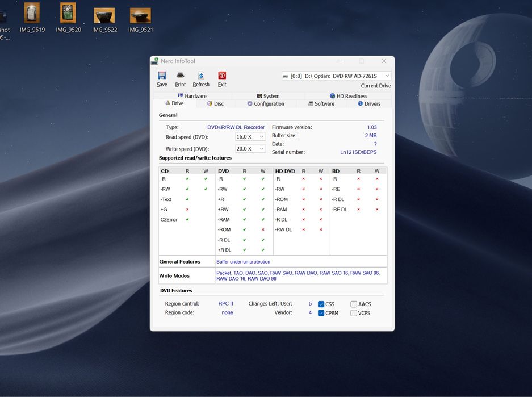Screen dimensions: 532x397
Task: Select the Drive tab
Action: (174, 103)
